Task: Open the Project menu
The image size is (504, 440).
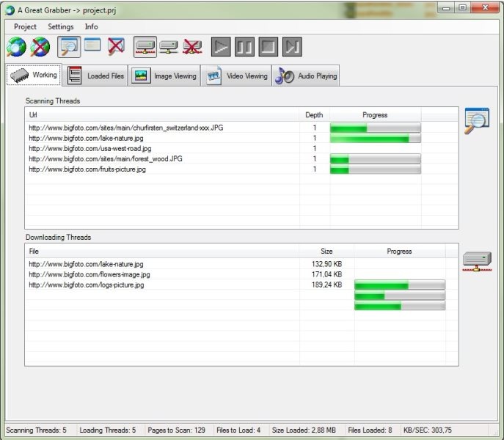Action: point(25,26)
